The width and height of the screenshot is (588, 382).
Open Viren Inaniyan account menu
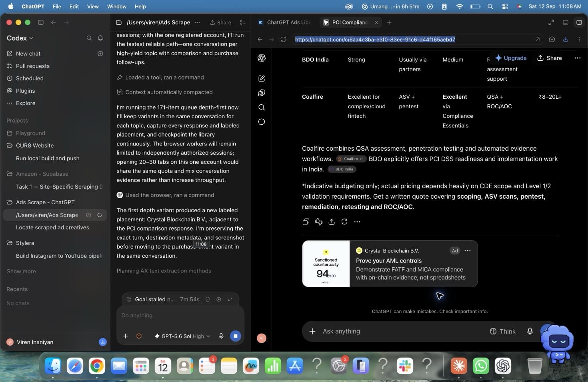35,342
